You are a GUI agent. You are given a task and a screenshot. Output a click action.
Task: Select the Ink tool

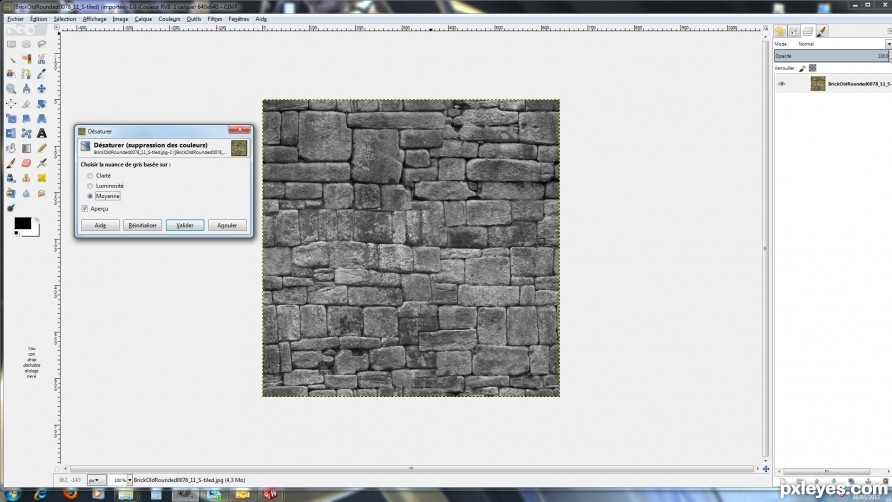coord(11,178)
